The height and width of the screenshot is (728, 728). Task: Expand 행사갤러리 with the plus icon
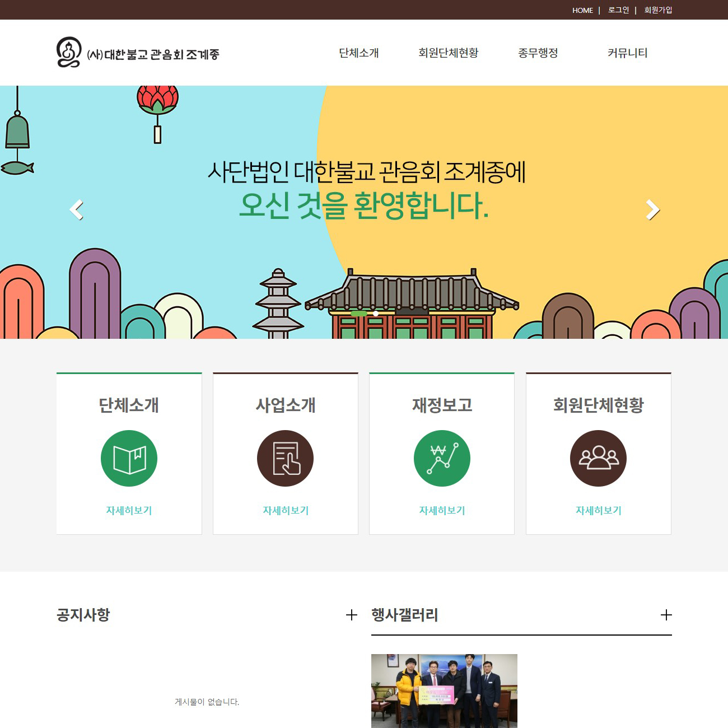point(666,615)
